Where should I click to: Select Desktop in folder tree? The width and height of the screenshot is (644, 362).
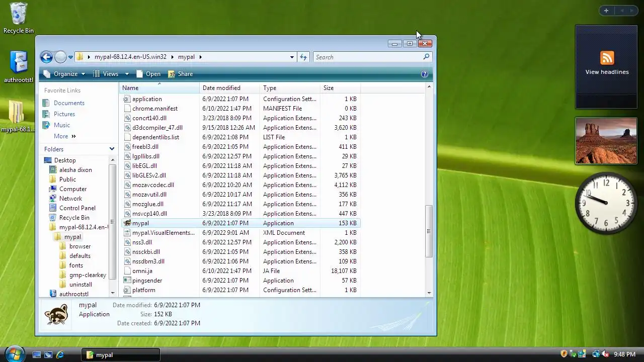pyautogui.click(x=65, y=160)
